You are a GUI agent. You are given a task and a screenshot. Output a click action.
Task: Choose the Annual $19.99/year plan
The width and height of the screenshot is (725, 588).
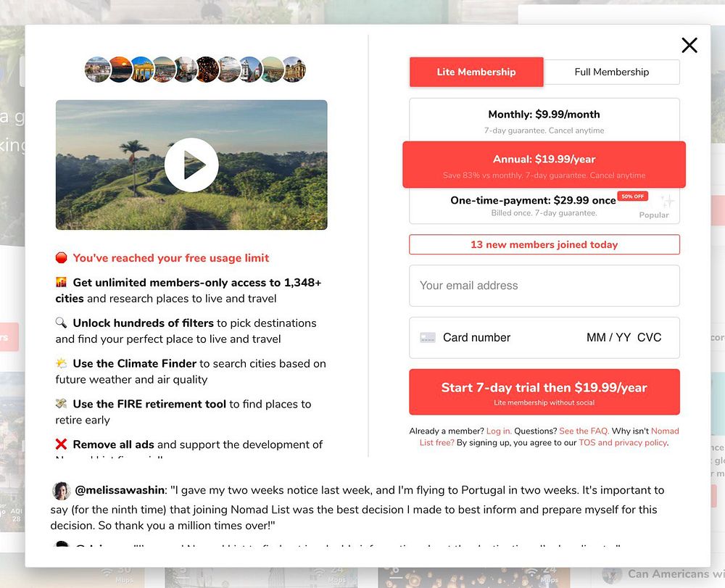[544, 165]
